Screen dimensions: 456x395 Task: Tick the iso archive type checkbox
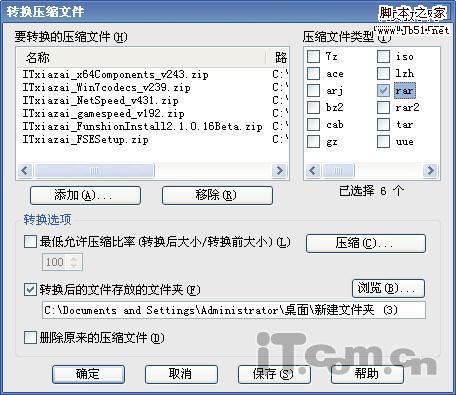[383, 56]
